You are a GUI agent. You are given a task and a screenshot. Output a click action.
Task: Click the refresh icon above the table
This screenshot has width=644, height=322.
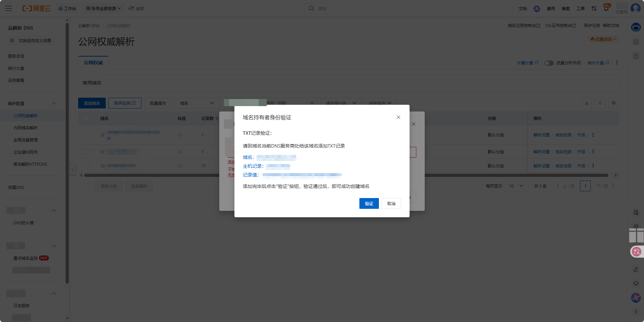tap(600, 103)
